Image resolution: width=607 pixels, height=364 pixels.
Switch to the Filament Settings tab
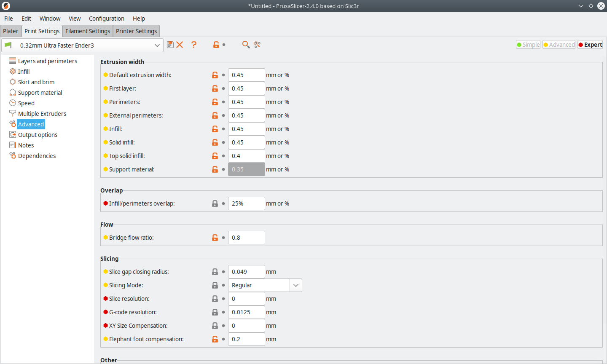[88, 31]
